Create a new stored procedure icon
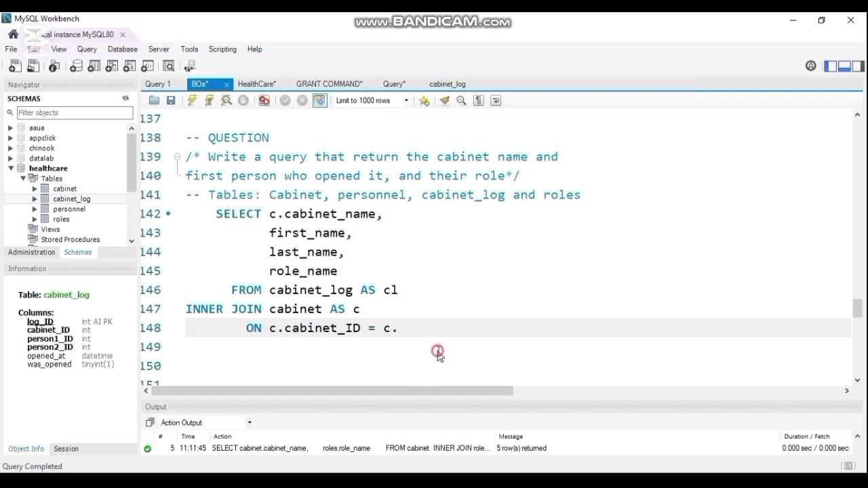868x488 pixels. click(130, 66)
